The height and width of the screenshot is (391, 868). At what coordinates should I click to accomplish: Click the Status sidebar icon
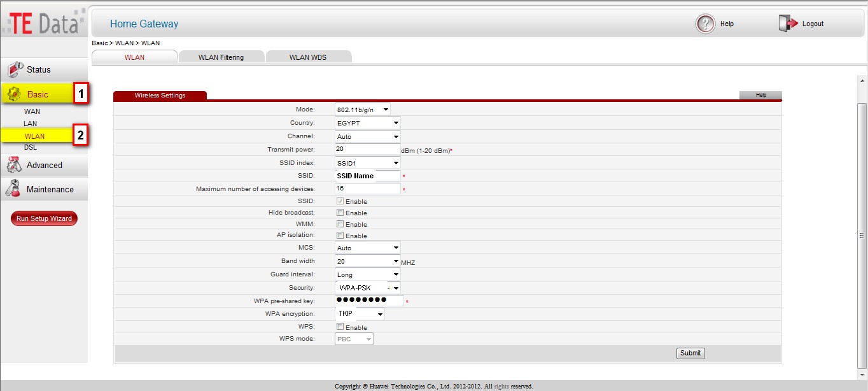14,69
